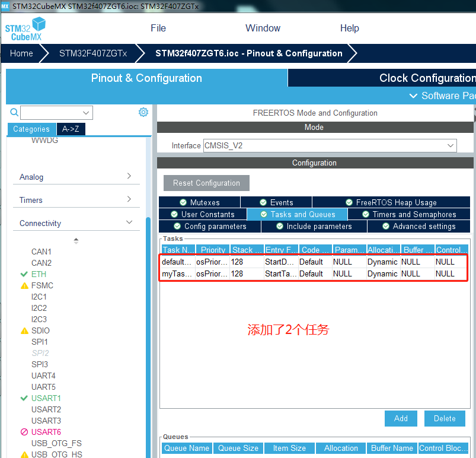The image size is (476, 458).
Task: Click the SDIO warning triangle icon
Action: click(x=24, y=330)
